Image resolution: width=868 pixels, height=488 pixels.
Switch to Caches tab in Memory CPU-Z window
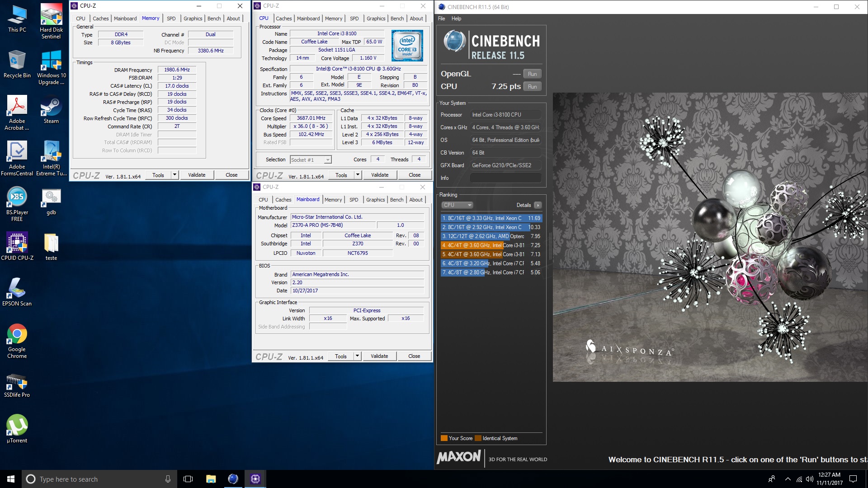pyautogui.click(x=100, y=19)
